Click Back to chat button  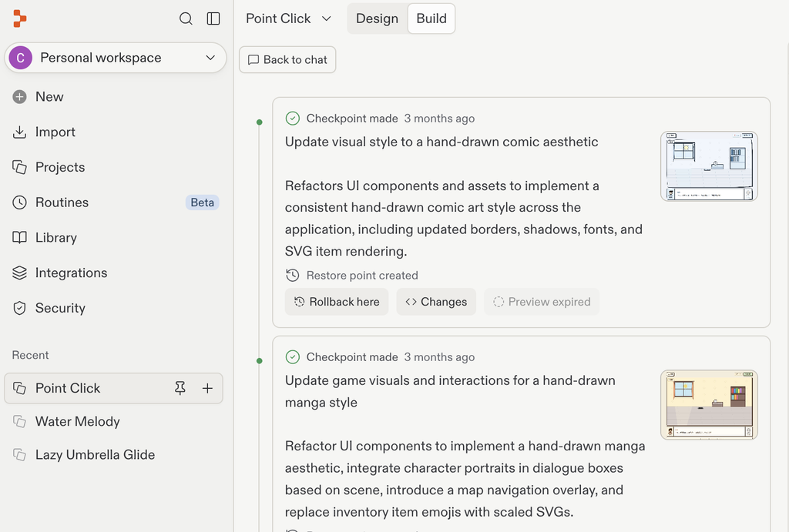point(287,60)
